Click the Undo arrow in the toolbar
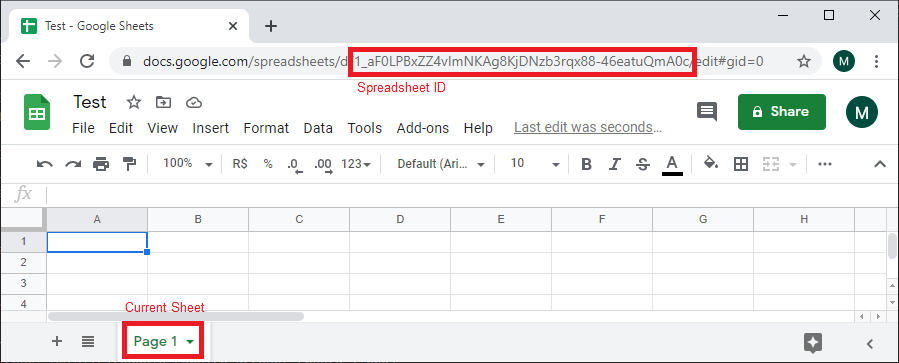Viewport: 899px width, 363px height. coord(44,164)
